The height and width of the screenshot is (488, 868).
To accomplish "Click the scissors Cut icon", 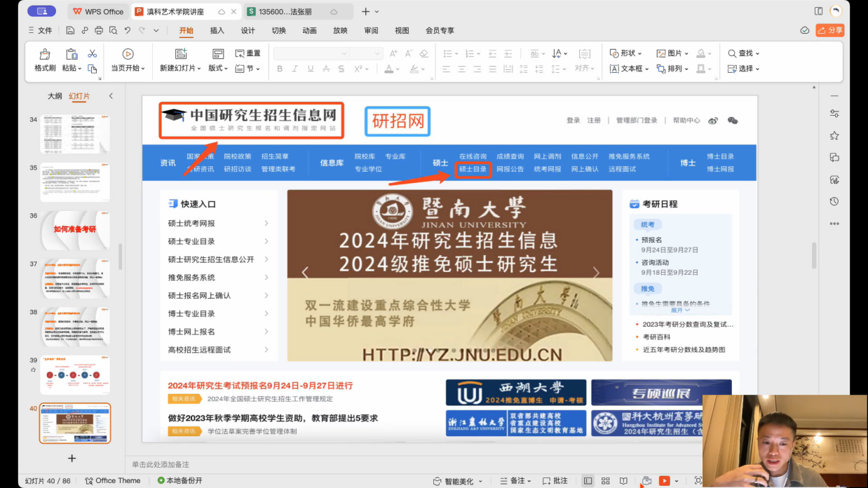I will 92,54.
